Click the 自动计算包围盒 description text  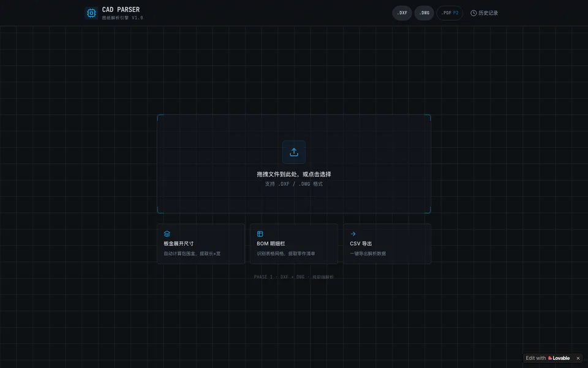(x=192, y=253)
